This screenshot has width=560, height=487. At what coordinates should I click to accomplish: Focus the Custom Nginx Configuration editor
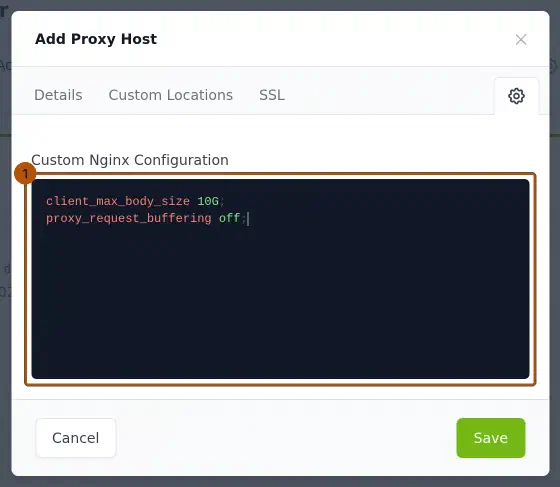[280, 279]
